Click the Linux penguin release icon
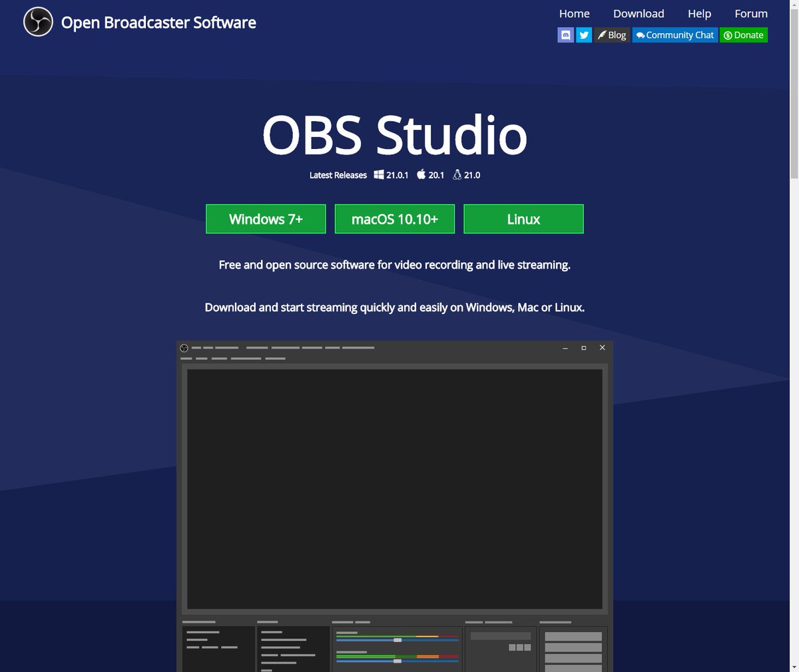This screenshot has width=799, height=672. tap(457, 174)
